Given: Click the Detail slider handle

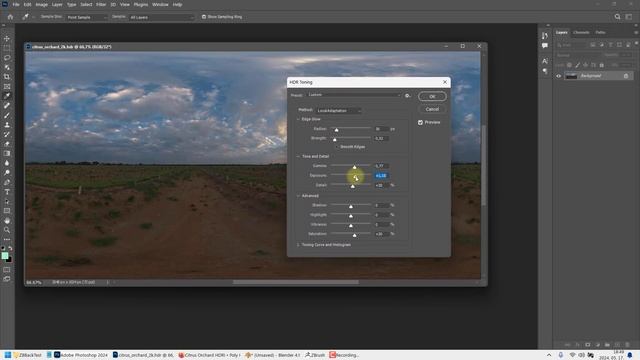Looking at the screenshot, I should [x=353, y=186].
